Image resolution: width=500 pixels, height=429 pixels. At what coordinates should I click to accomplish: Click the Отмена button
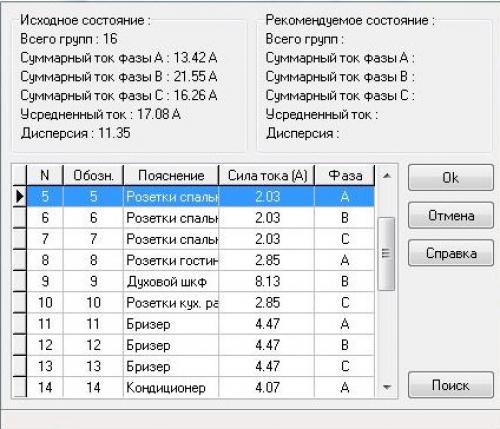point(451,216)
